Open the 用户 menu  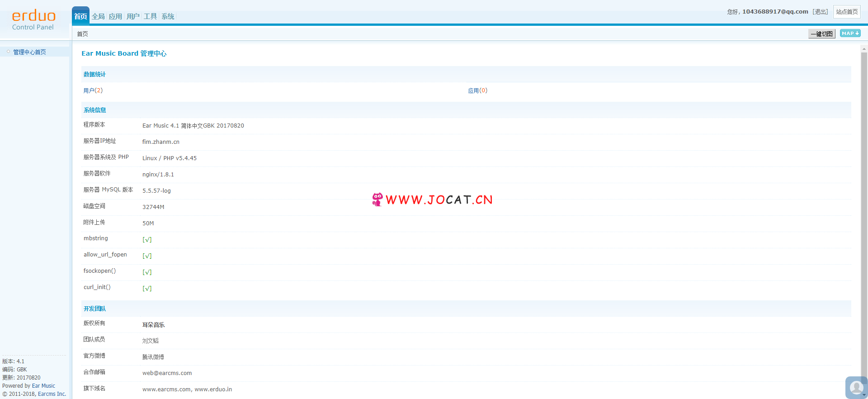tap(133, 16)
